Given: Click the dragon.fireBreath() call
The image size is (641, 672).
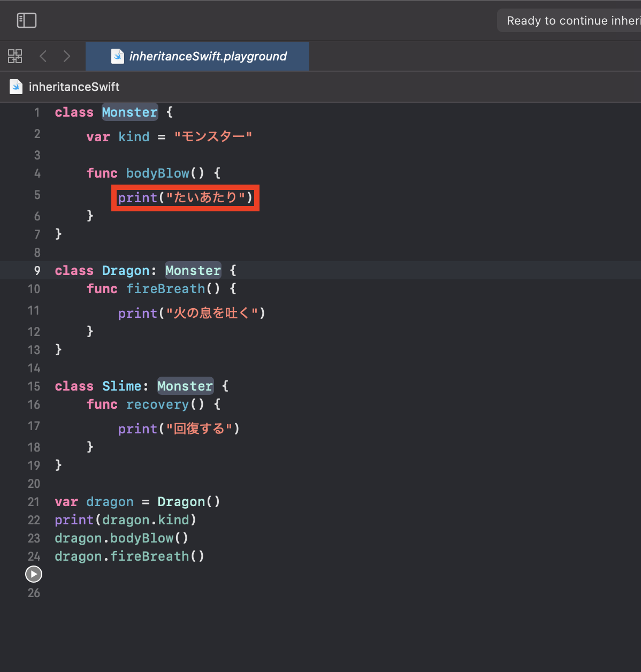Looking at the screenshot, I should click(129, 556).
